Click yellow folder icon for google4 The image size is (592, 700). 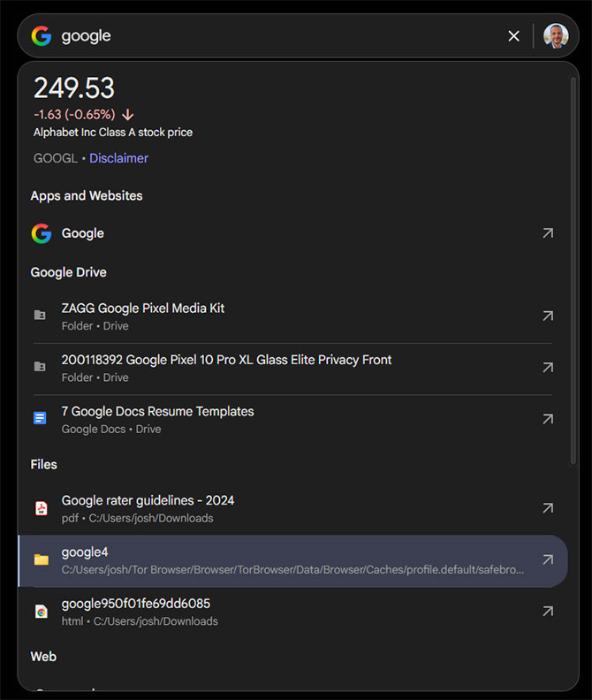coord(41,559)
